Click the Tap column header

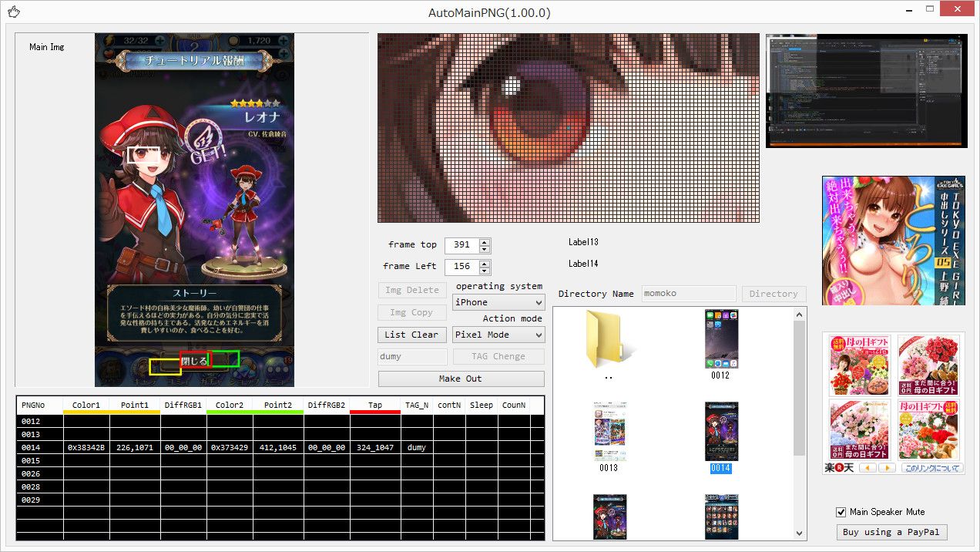(375, 405)
